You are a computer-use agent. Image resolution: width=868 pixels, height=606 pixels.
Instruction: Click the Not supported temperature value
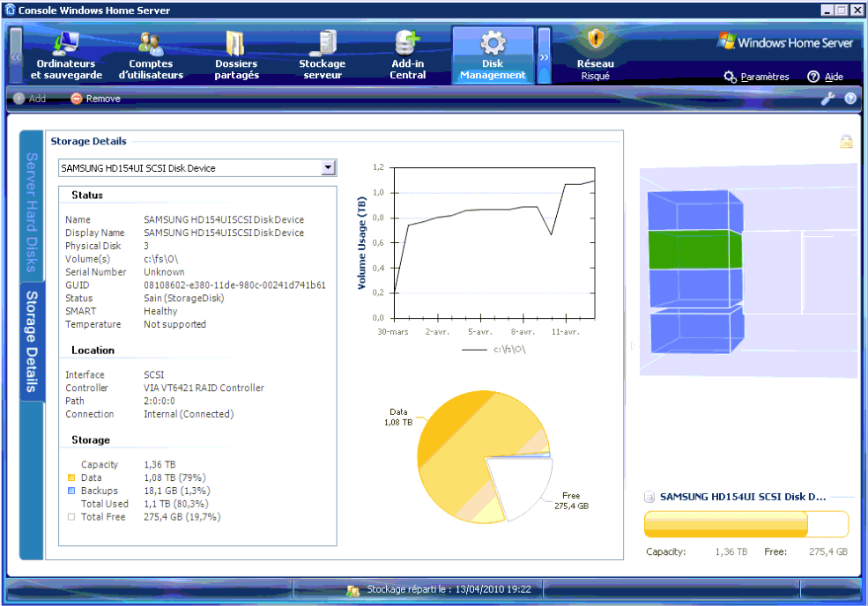tap(175, 324)
